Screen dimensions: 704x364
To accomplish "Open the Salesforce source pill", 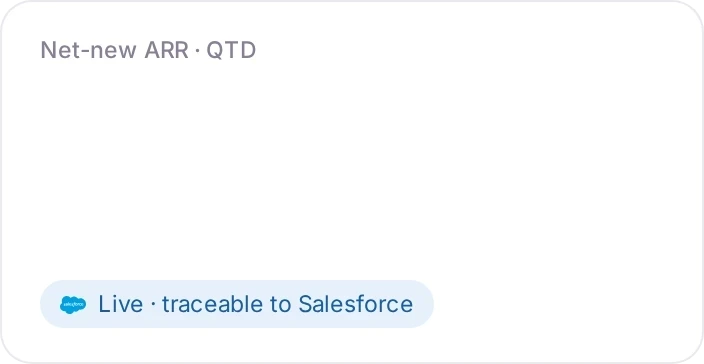I will click(237, 304).
